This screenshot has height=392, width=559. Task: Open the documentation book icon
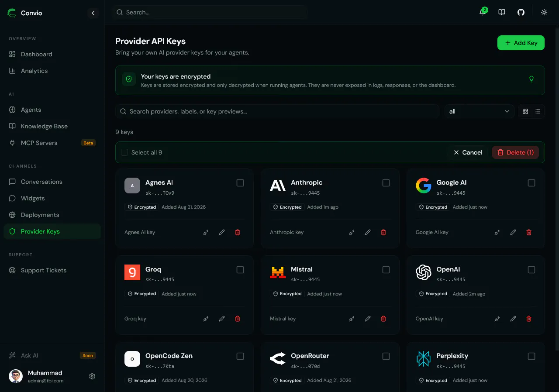click(x=502, y=12)
